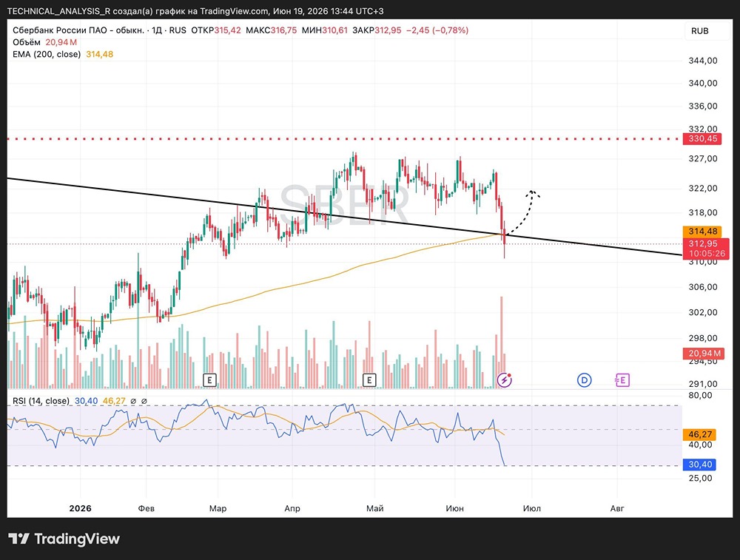Click the Фев label on time axis

click(x=147, y=508)
